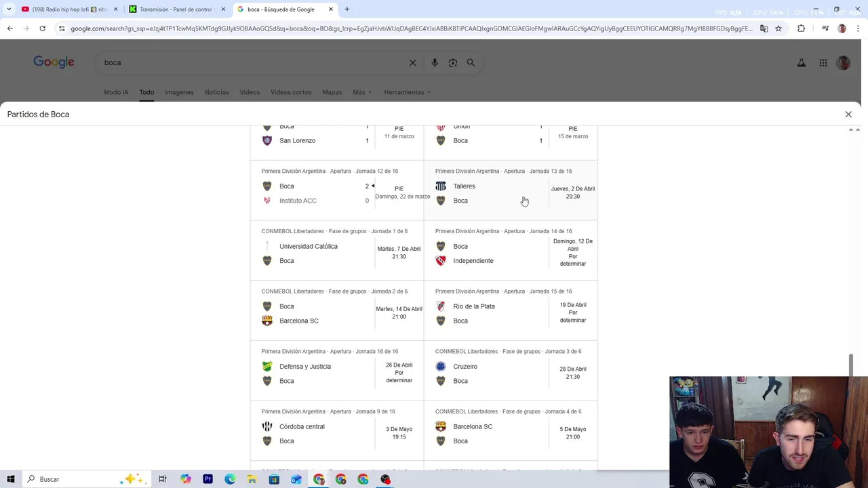Click the Defensa y Justicia team crest
This screenshot has height=488, width=868.
[267, 367]
